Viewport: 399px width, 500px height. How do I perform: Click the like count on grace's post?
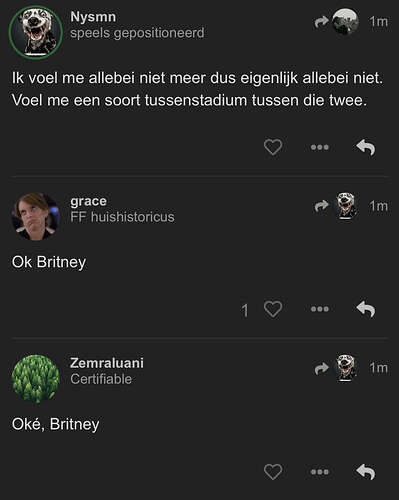click(245, 310)
